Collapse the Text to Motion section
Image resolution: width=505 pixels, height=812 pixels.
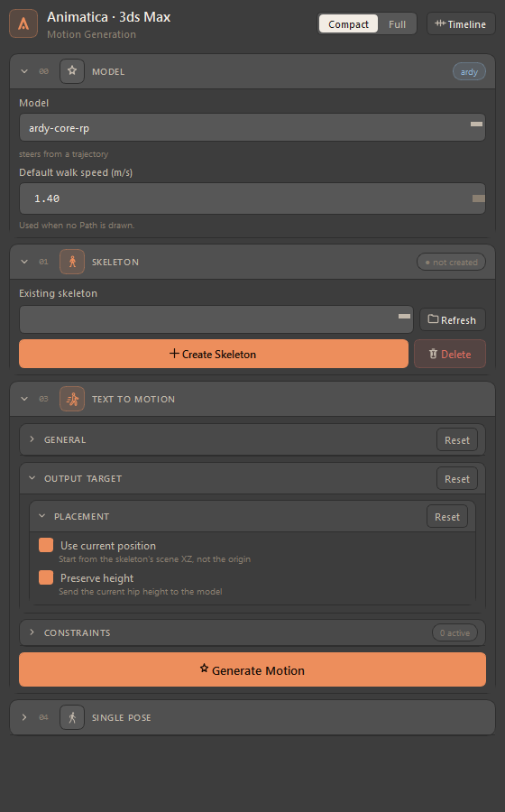(24, 399)
